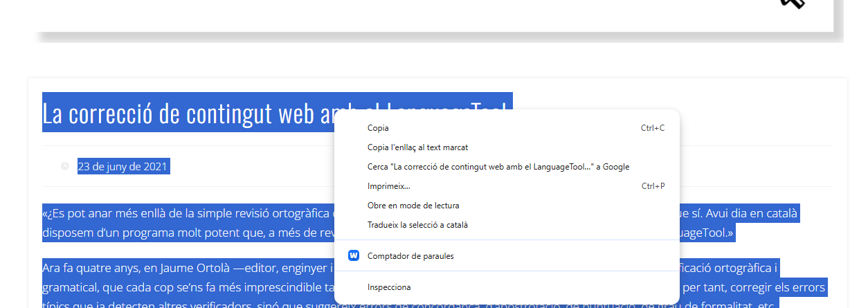
Task: Click the line starting "gramatical, que cada cop"
Action: [187, 287]
